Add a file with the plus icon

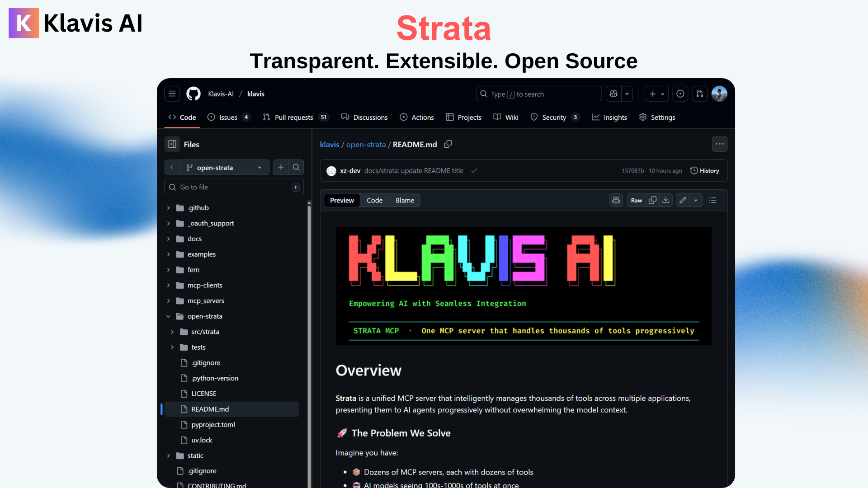point(281,167)
